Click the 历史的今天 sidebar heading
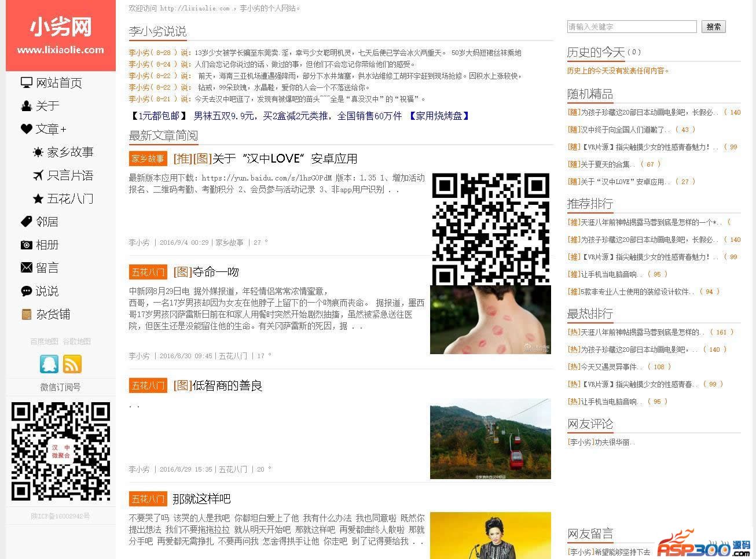Viewport: 756px width, 559px height. [596, 53]
